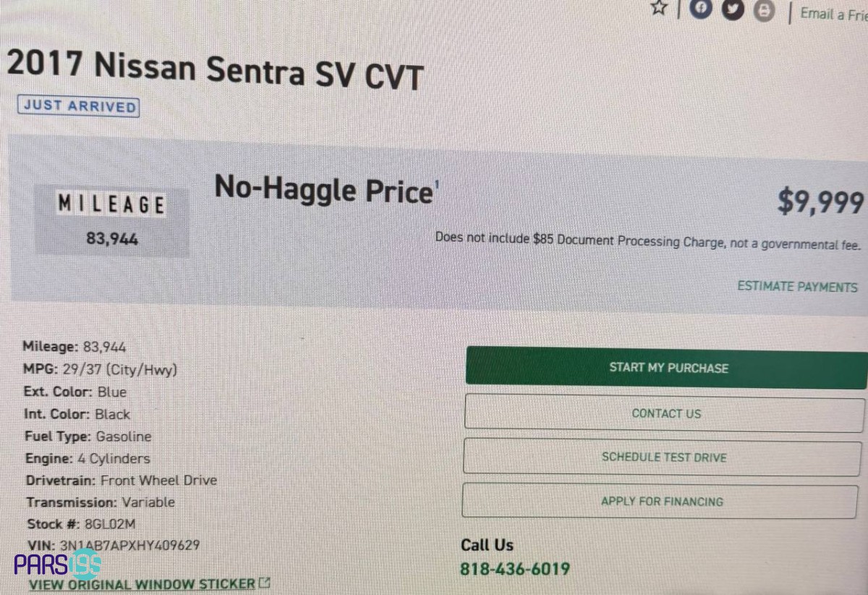Click the PARS195 watermark logo
The height and width of the screenshot is (595, 868).
[x=58, y=562]
